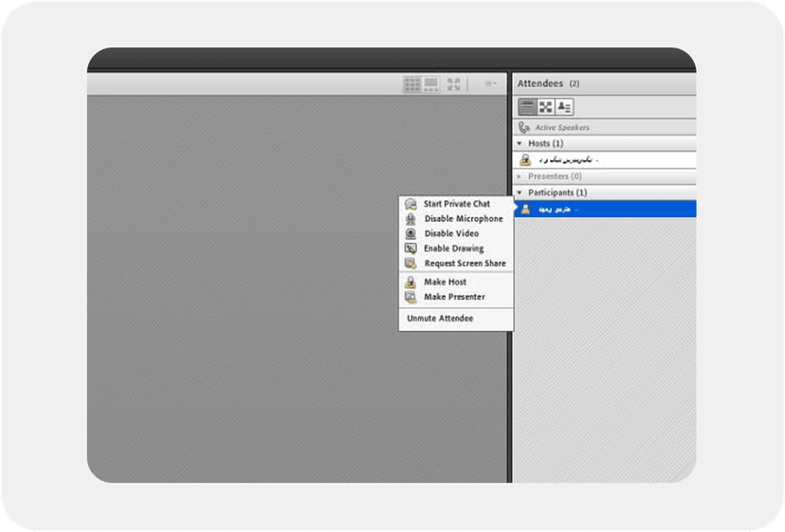Click Make Host in context menu
The width and height of the screenshot is (785, 532).
[x=445, y=283]
